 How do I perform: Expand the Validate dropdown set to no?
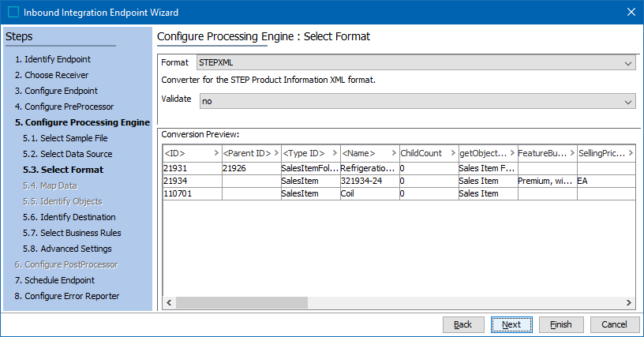(x=415, y=101)
